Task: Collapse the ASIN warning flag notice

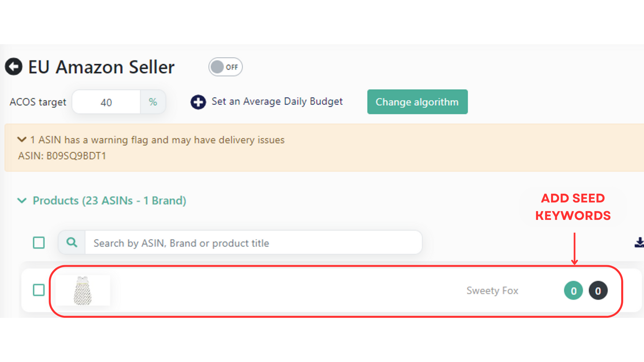Action: click(22, 139)
